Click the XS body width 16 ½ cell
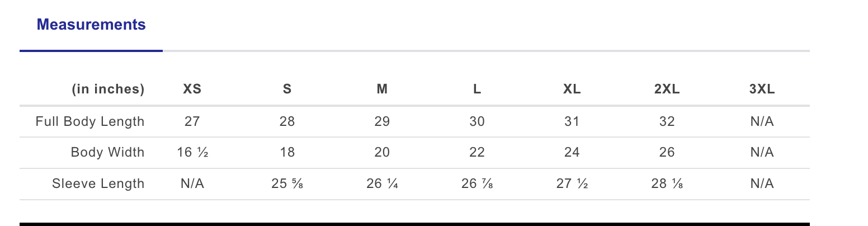 pos(192,152)
